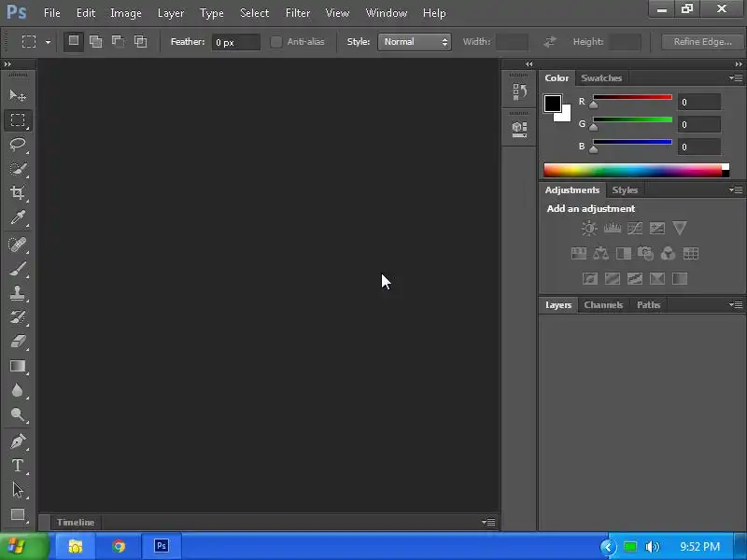The image size is (747, 560).
Task: Select the Brush tool
Action: pyautogui.click(x=18, y=269)
